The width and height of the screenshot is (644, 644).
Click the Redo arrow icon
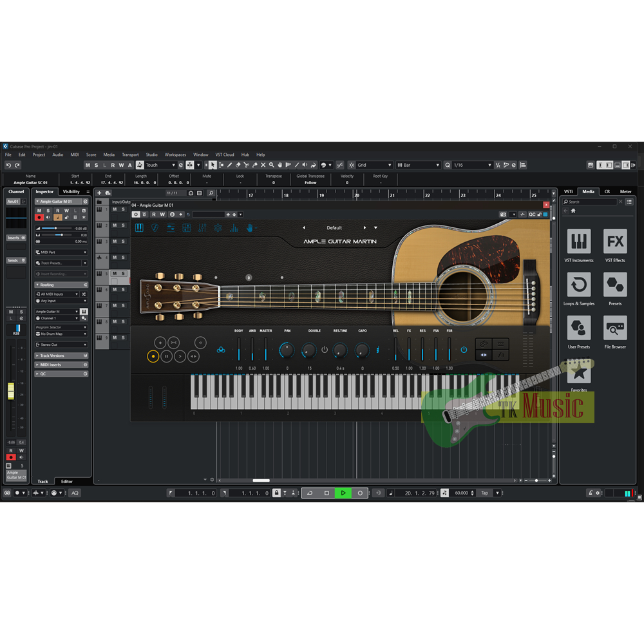point(17,165)
